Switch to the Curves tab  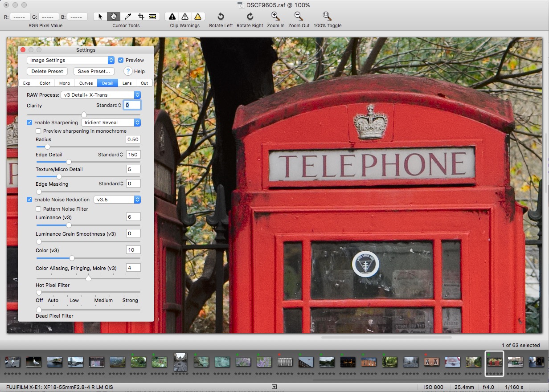(x=86, y=83)
